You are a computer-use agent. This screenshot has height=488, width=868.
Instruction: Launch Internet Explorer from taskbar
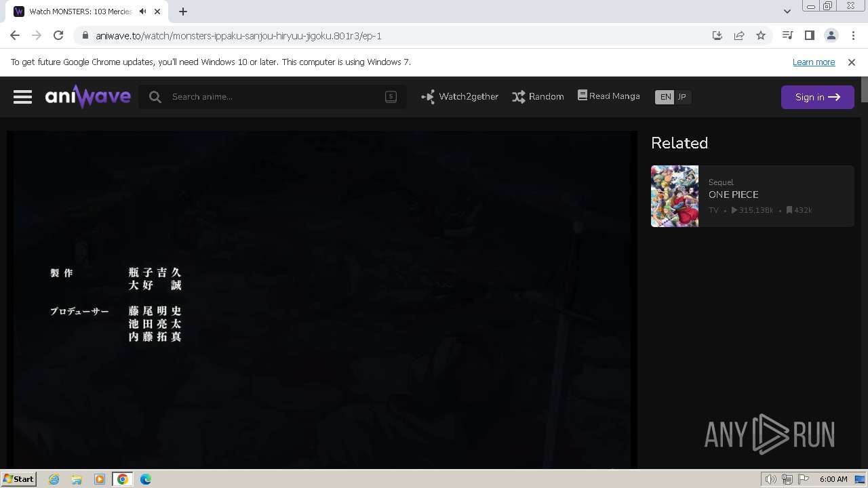(54, 479)
